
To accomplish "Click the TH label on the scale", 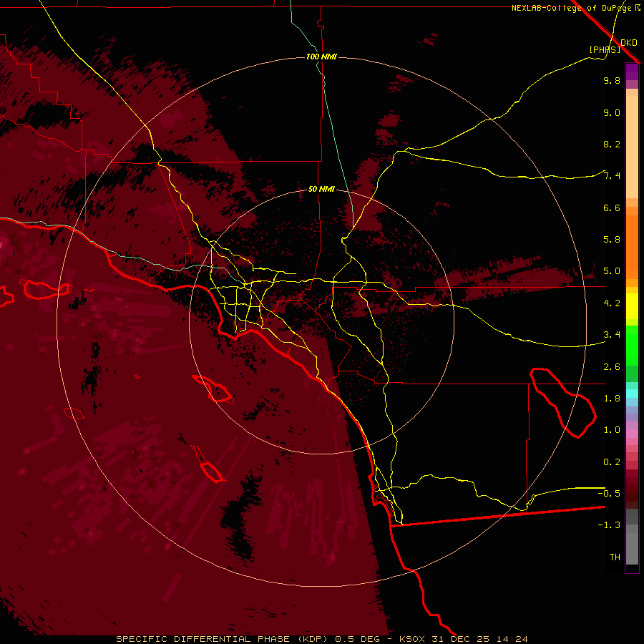I will coord(615,557).
